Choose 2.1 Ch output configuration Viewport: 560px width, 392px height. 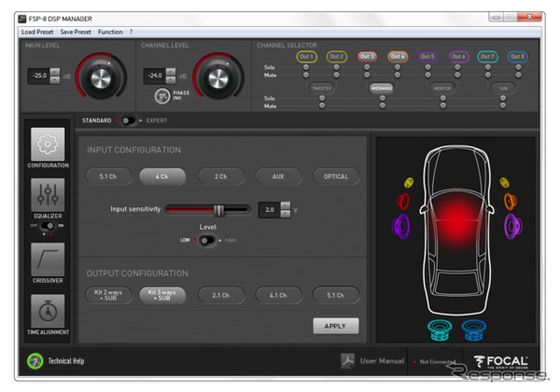pos(221,295)
